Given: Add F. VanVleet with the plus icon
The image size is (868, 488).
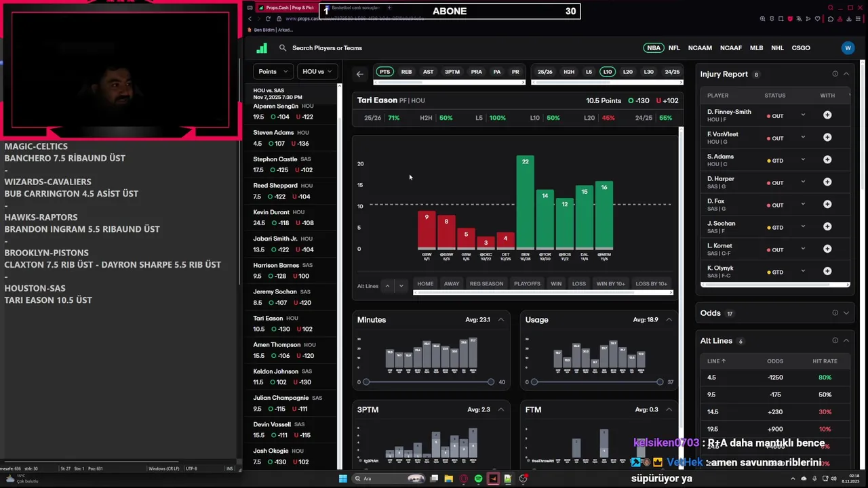Looking at the screenshot, I should tap(827, 138).
